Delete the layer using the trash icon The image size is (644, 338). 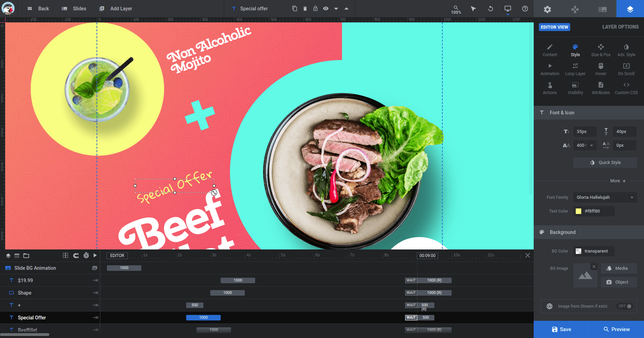305,9
